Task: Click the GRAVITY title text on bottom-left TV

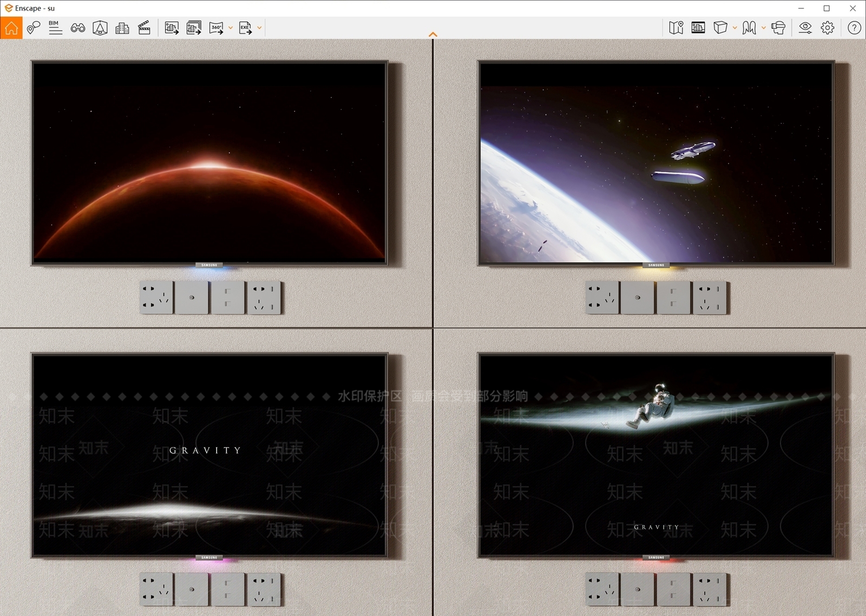Action: pyautogui.click(x=205, y=450)
